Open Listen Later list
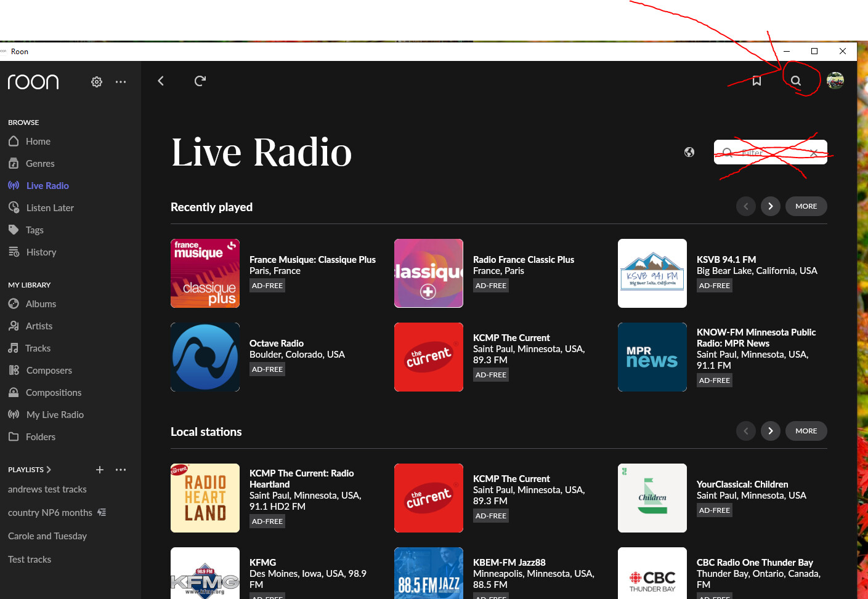This screenshot has width=868, height=599. tap(50, 208)
